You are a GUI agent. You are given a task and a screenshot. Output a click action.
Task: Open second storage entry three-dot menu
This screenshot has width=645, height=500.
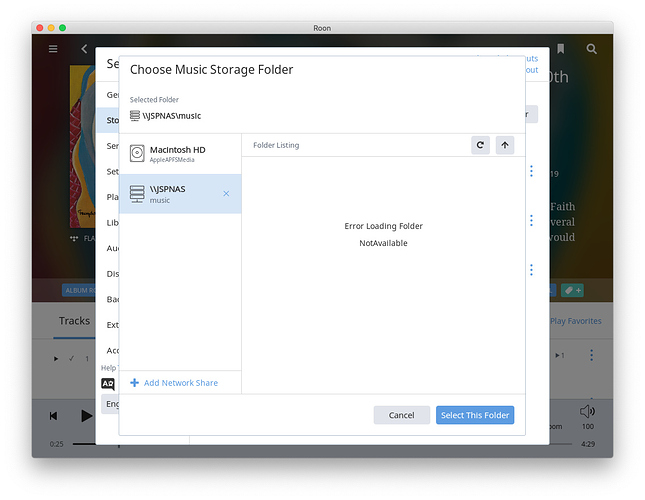(x=531, y=220)
